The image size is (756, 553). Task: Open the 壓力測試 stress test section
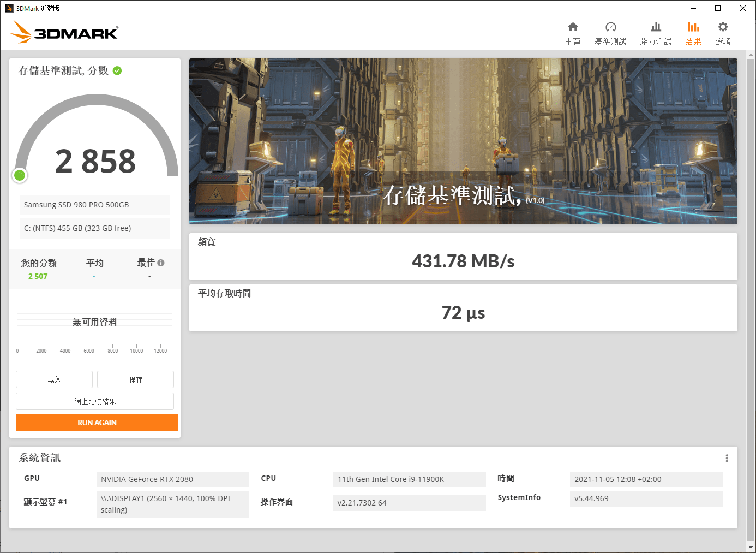pyautogui.click(x=656, y=32)
